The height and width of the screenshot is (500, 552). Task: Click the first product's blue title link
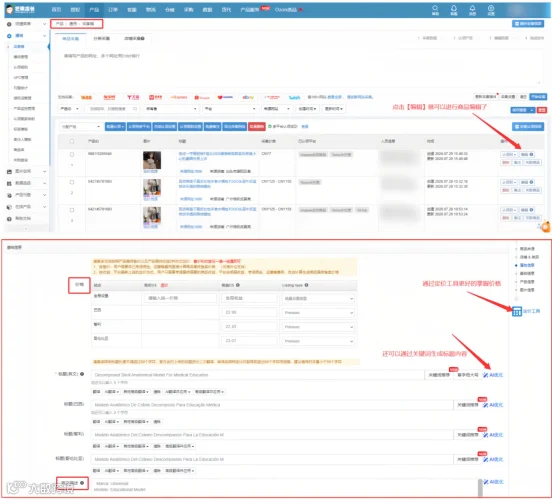point(217,156)
